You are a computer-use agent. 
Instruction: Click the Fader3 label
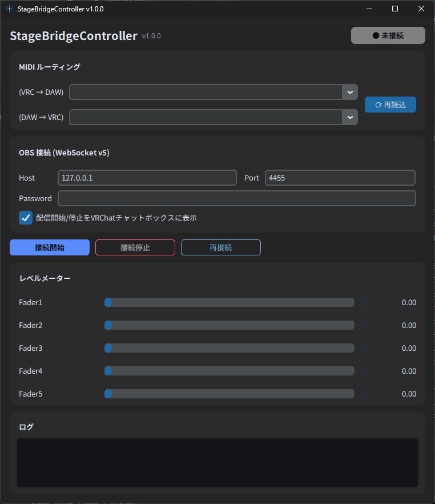coord(30,348)
